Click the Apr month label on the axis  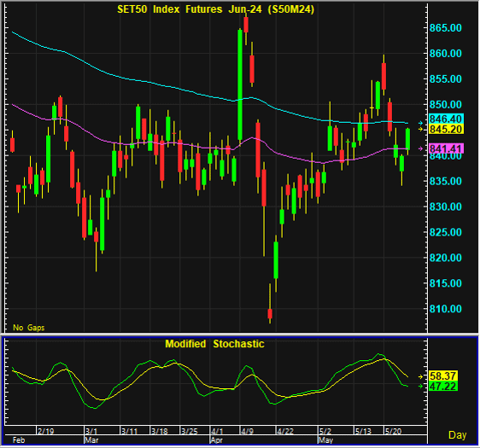217,440
